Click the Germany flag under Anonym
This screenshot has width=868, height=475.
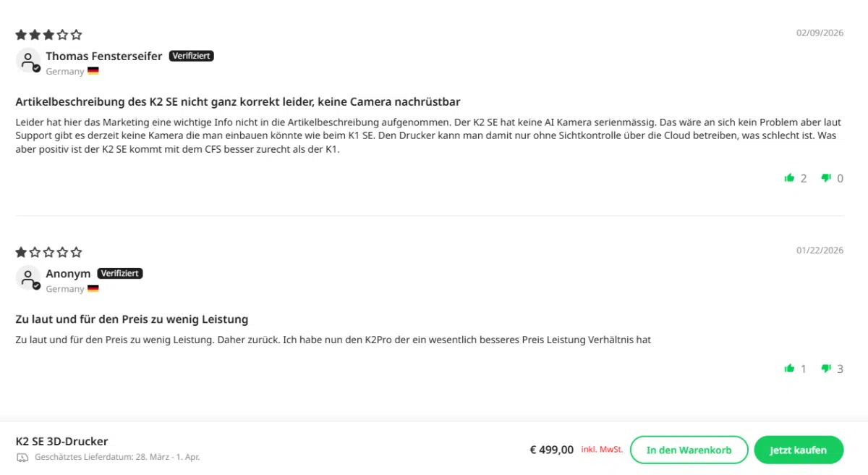[x=93, y=288]
